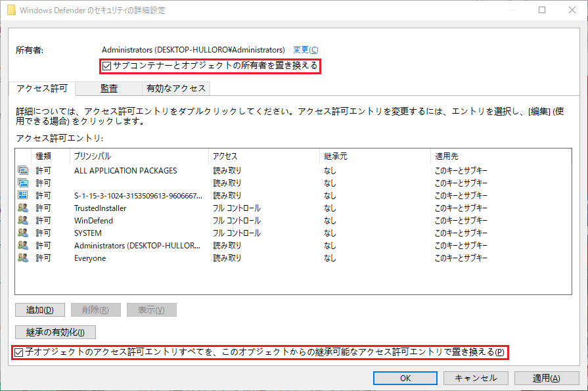The image size is (588, 391).
Task: Click the user group icon for SYSTEM
Action: [x=23, y=233]
